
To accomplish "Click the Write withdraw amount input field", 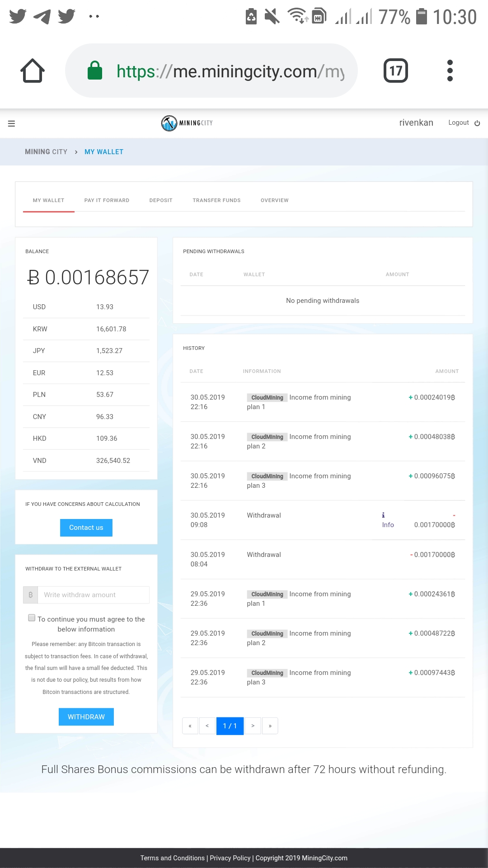I will point(94,595).
